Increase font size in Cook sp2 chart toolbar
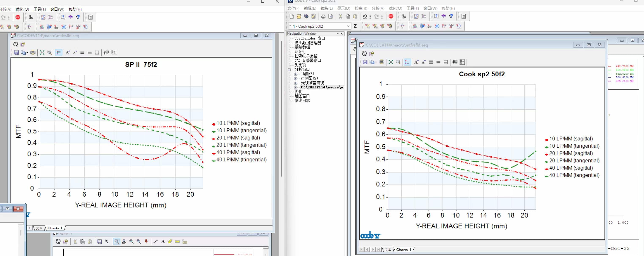Viewport: 644px width, 256px height. (416, 62)
